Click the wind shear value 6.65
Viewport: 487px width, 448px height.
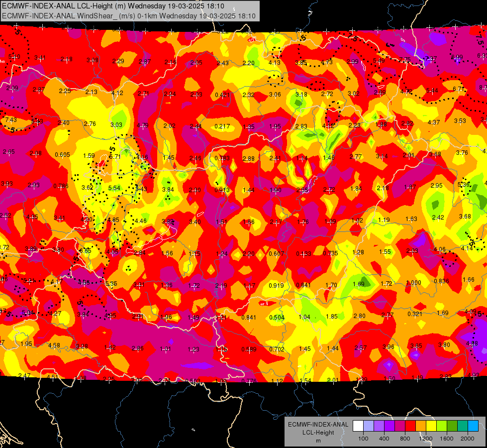tap(86, 250)
